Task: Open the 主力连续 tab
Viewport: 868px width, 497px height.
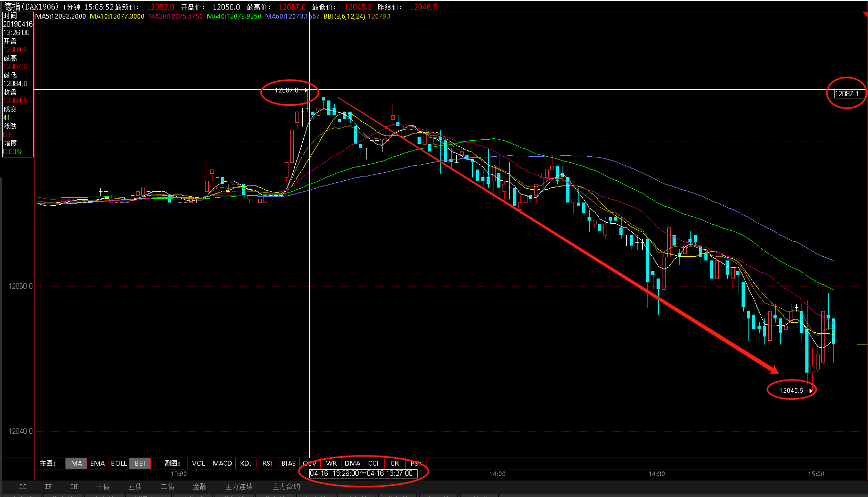Action: tap(239, 487)
